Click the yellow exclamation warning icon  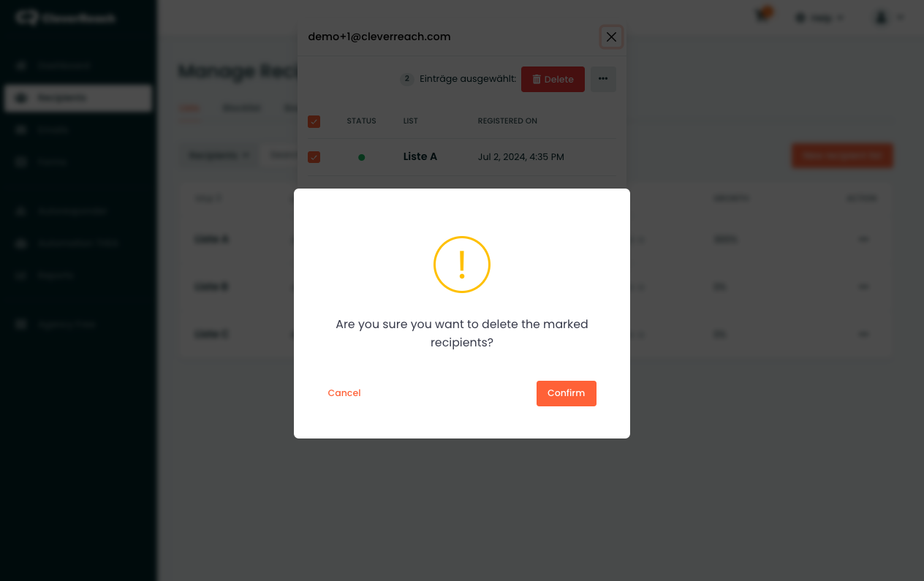click(x=462, y=265)
